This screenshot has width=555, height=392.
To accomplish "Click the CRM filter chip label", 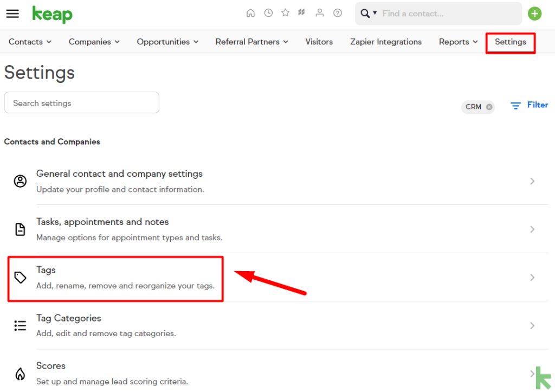I will 473,107.
